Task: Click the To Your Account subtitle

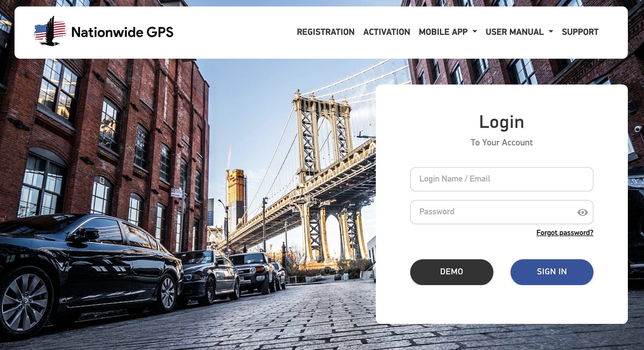Action: pos(502,142)
